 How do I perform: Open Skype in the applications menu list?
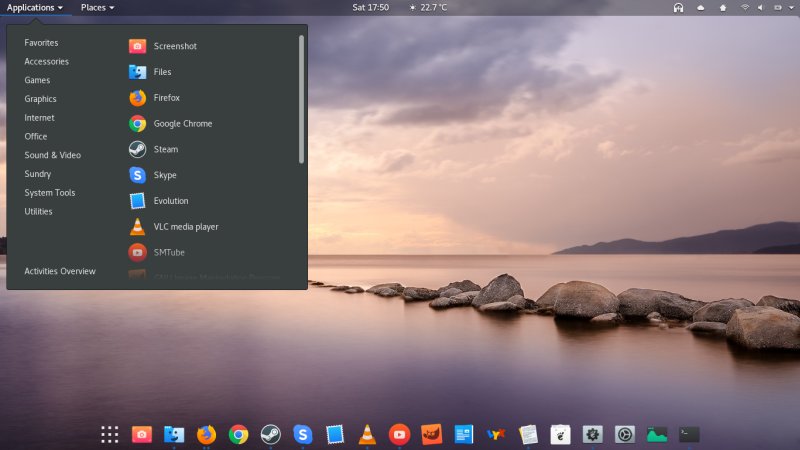[x=164, y=175]
